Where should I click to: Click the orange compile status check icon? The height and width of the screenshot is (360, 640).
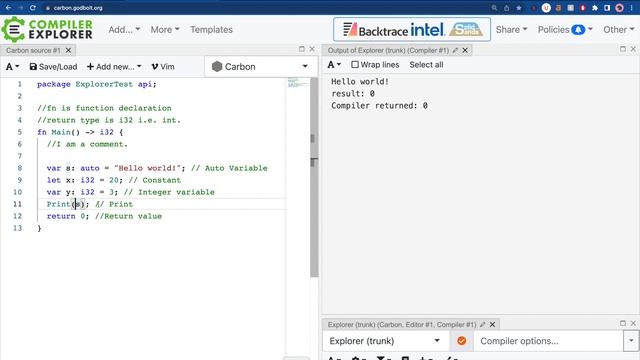(462, 341)
